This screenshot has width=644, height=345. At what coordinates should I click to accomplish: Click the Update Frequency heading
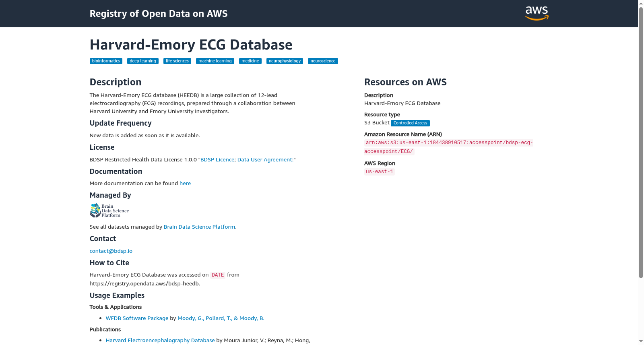[121, 123]
